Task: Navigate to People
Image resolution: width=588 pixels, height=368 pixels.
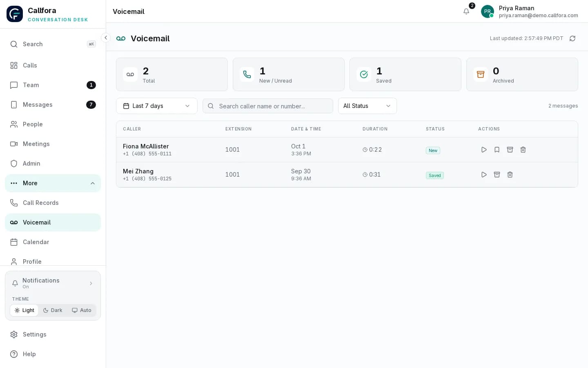Action: 53,124
